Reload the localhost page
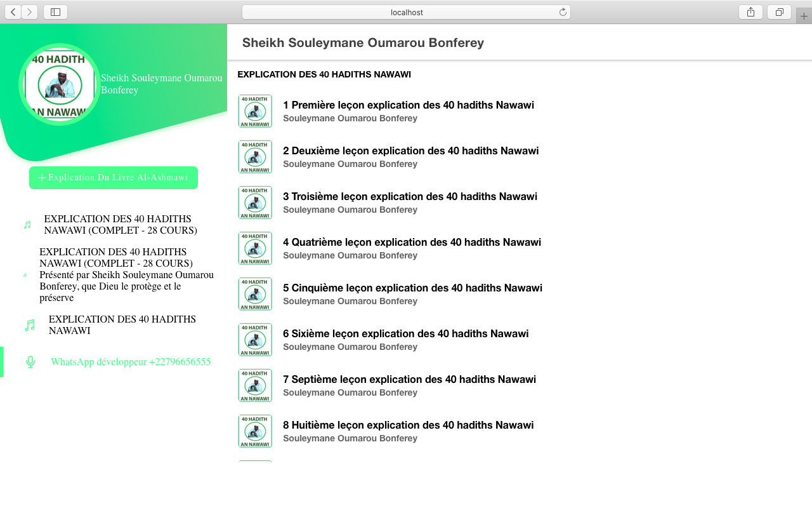 [x=563, y=12]
